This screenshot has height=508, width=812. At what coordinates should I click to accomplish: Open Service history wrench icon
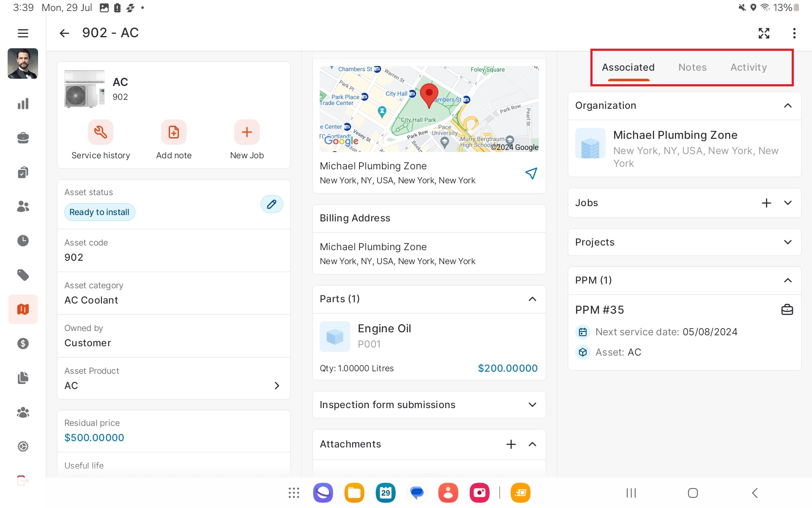pos(101,132)
